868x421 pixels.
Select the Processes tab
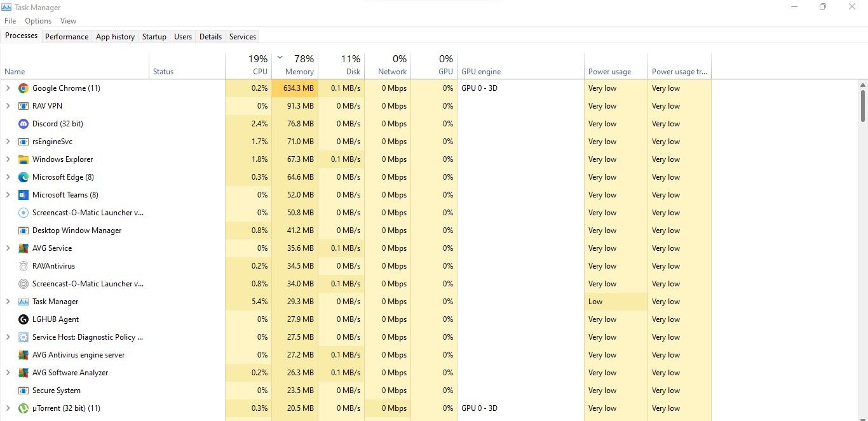coord(22,36)
